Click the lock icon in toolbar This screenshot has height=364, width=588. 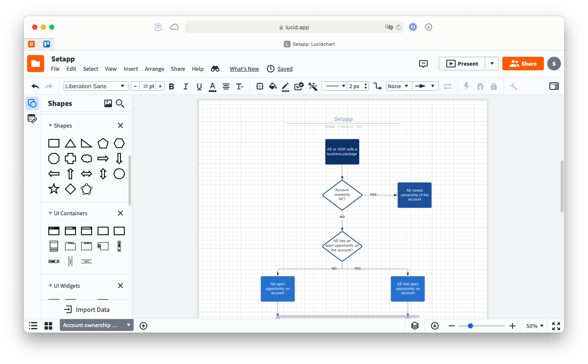(x=494, y=86)
